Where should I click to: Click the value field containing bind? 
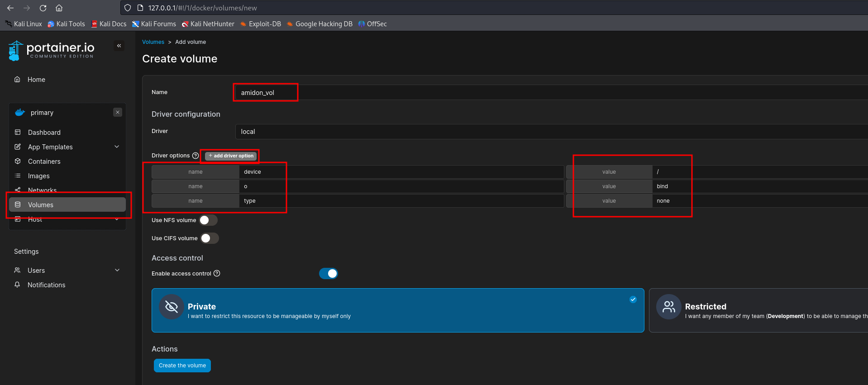click(x=760, y=186)
